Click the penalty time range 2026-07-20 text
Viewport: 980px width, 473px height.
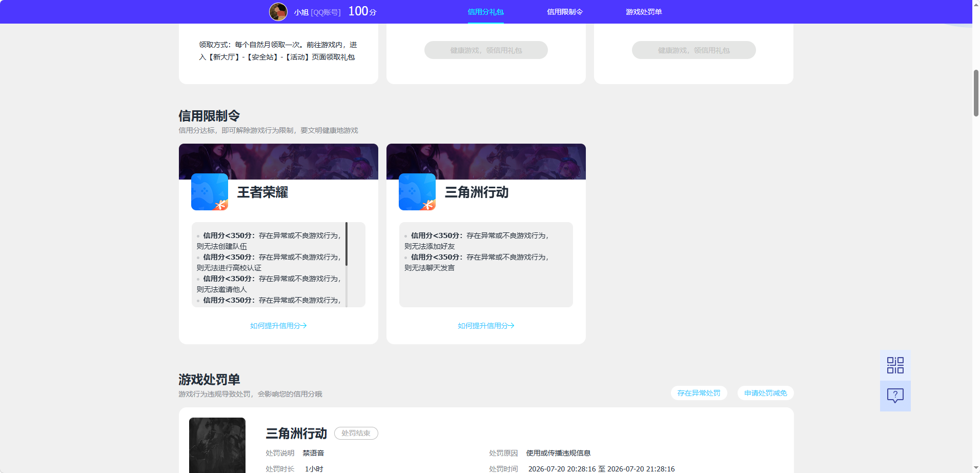point(601,469)
